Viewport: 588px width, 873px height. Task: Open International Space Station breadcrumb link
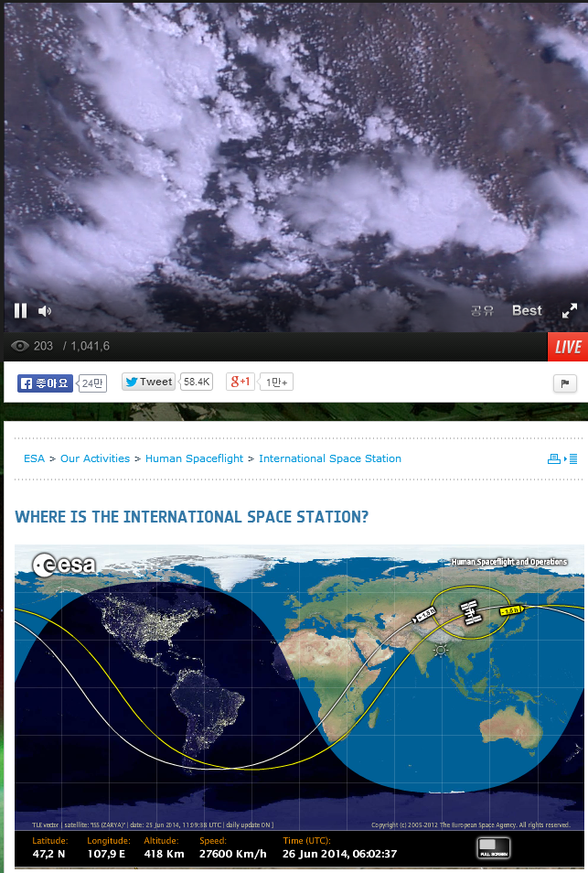330,458
